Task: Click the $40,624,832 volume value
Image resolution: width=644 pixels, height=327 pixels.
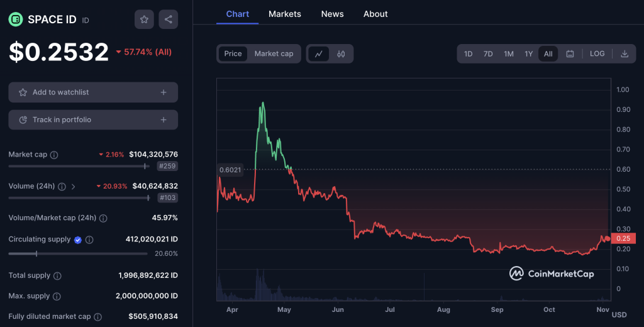Action: click(155, 186)
